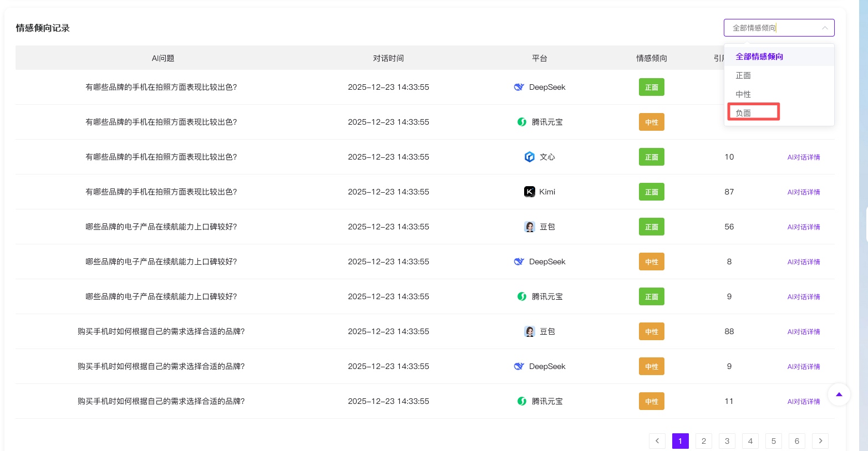Open AI对话详情 for the Kimi row
This screenshot has width=868, height=451.
(803, 192)
